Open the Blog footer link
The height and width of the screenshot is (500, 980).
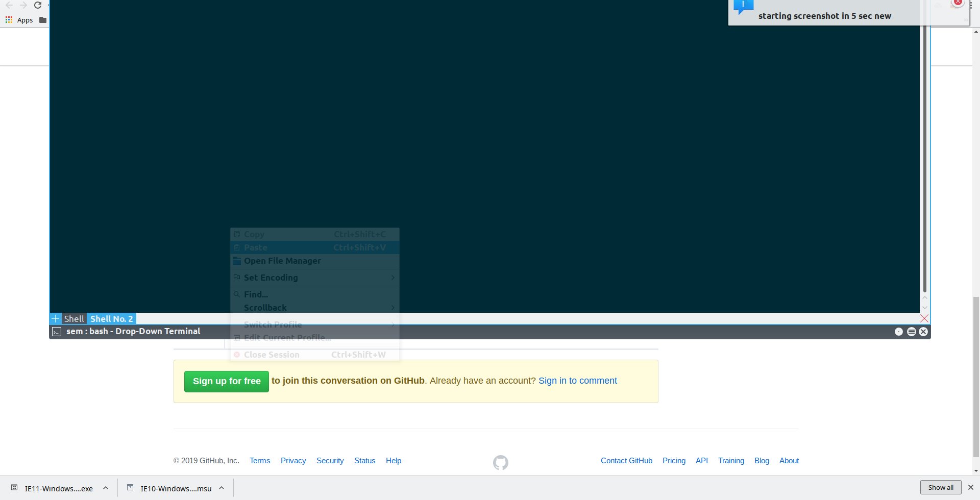pos(762,461)
